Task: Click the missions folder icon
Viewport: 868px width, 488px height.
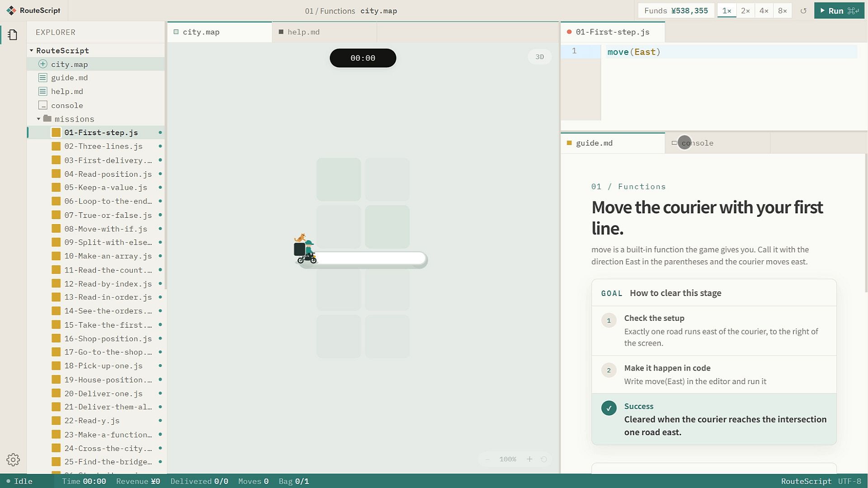Action: pyautogui.click(x=47, y=118)
